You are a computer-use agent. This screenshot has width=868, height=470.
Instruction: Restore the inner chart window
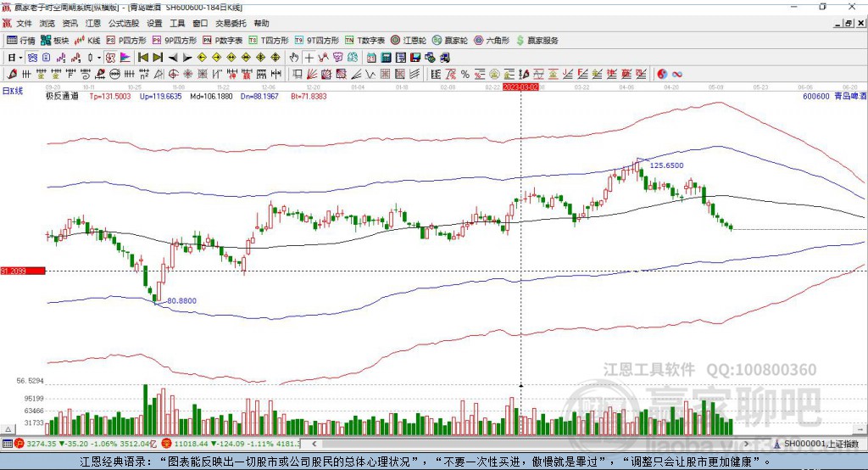coord(849,23)
